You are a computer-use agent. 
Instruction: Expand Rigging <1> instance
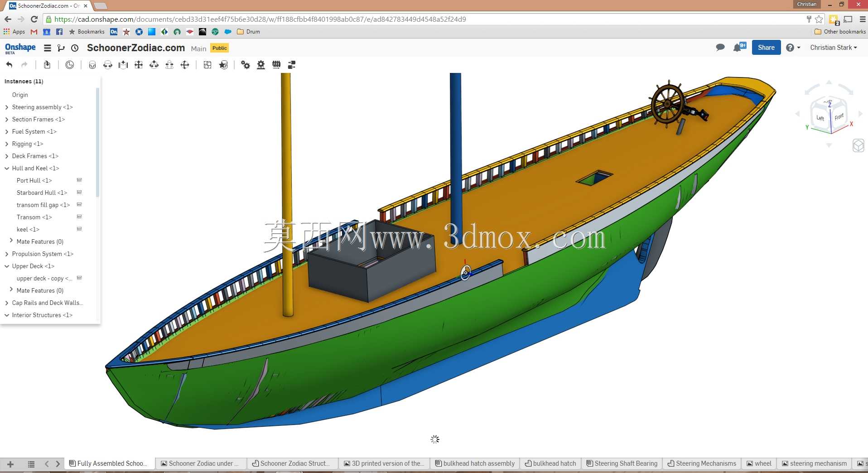tap(7, 144)
